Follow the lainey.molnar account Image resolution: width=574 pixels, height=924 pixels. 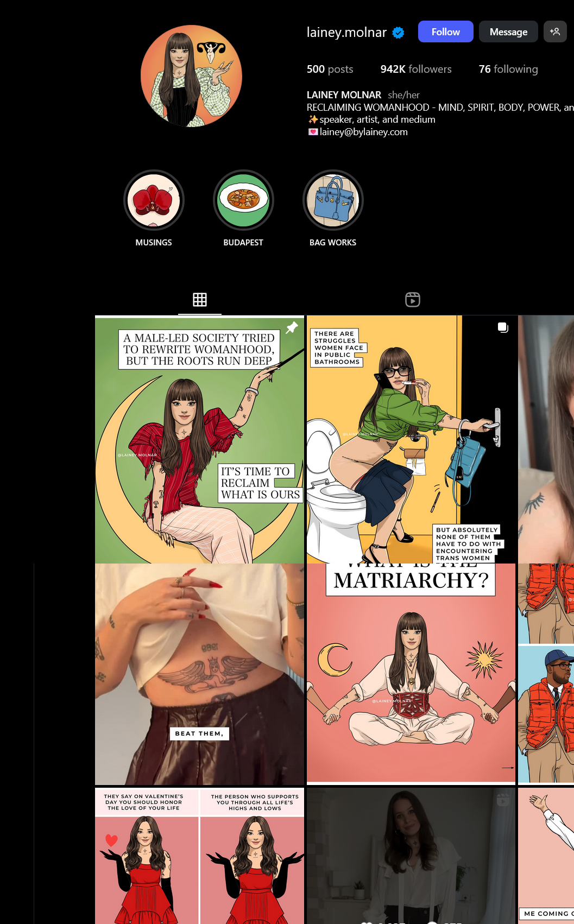point(446,31)
